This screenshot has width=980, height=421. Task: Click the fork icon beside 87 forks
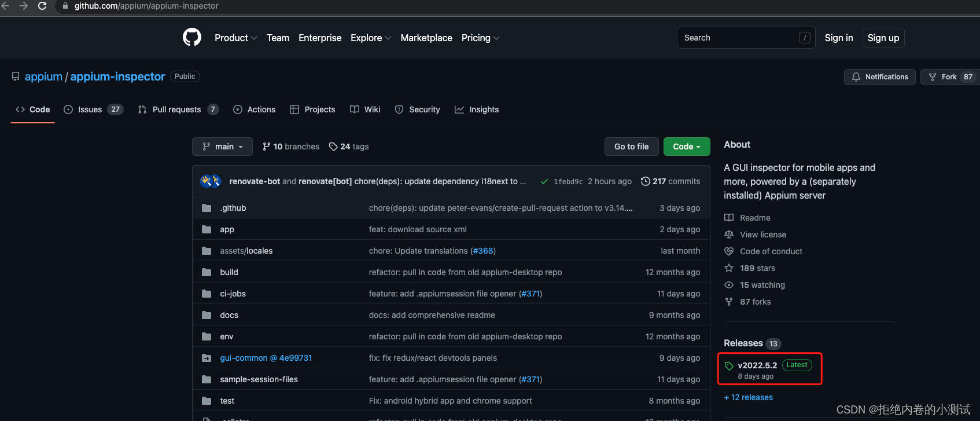coord(729,302)
